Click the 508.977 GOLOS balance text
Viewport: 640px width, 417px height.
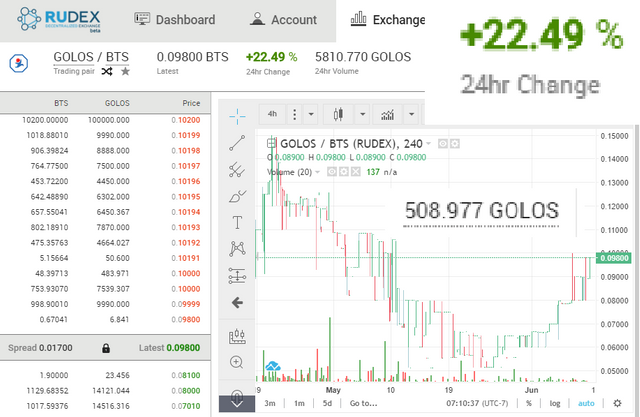(482, 211)
